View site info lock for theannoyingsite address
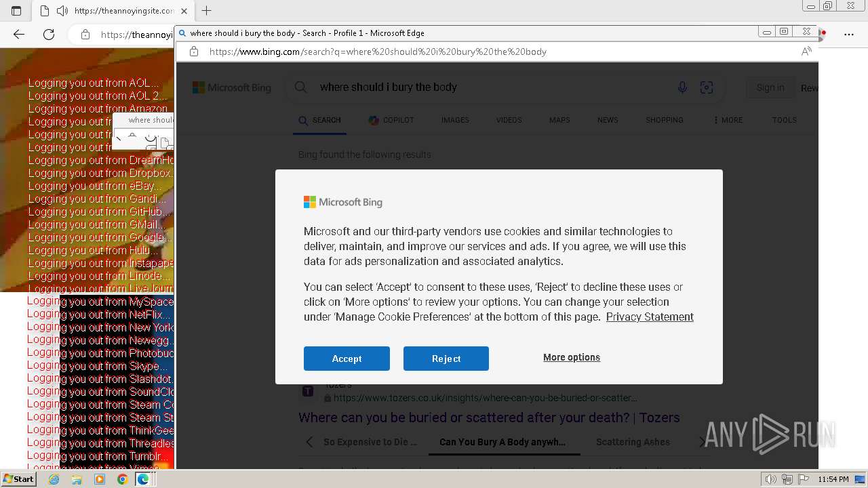Screen dimensions: 868x488 pos(85,35)
